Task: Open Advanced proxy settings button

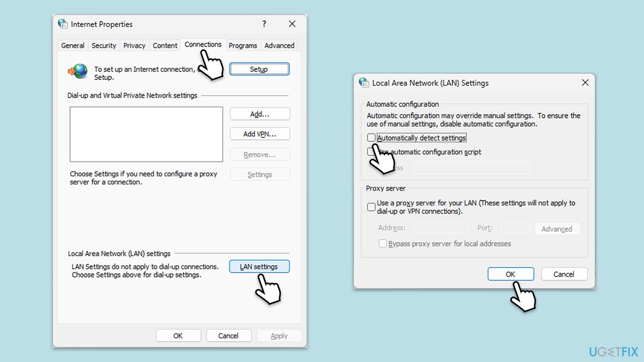Action: (557, 229)
